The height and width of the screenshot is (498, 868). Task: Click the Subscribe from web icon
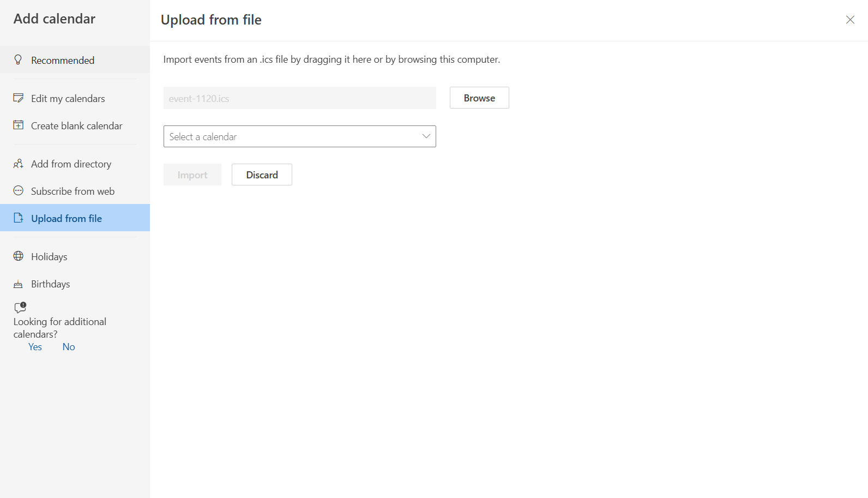18,190
